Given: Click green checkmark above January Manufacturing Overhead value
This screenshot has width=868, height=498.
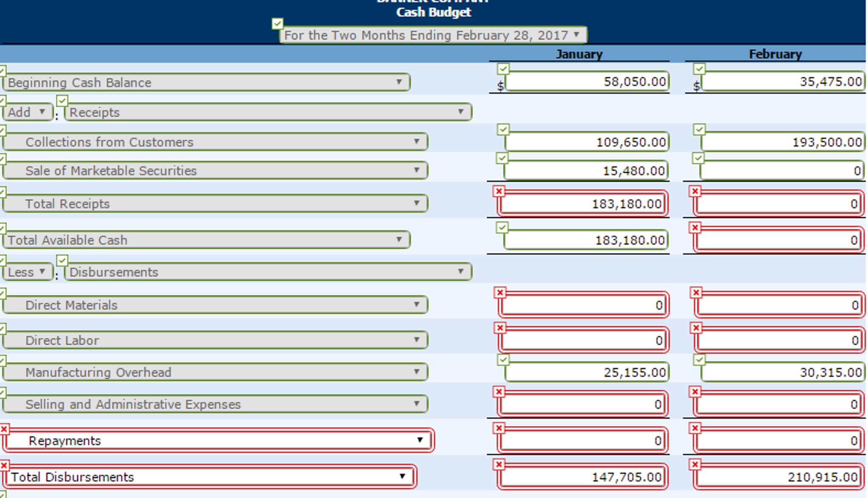Looking at the screenshot, I should coord(503,360).
